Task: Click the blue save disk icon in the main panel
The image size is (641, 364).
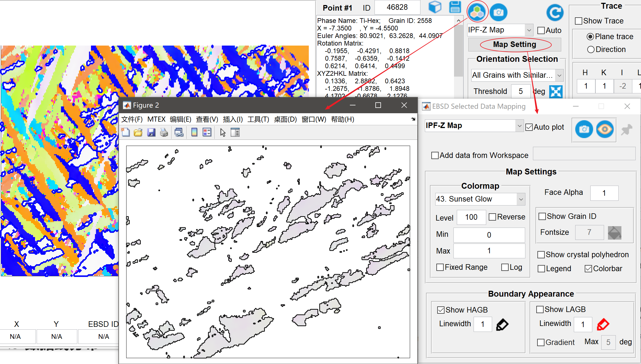Action: coord(455,7)
